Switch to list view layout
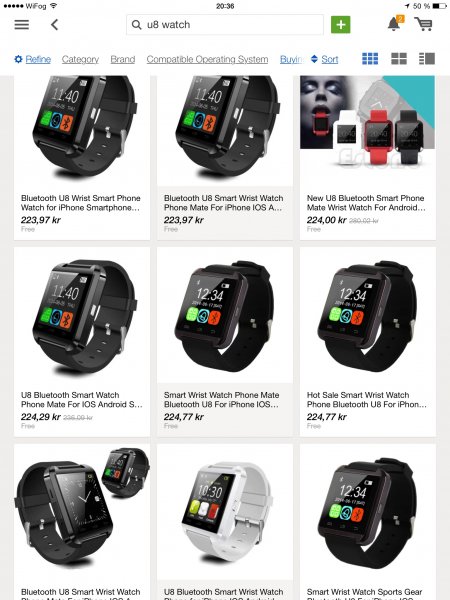 pyautogui.click(x=427, y=59)
